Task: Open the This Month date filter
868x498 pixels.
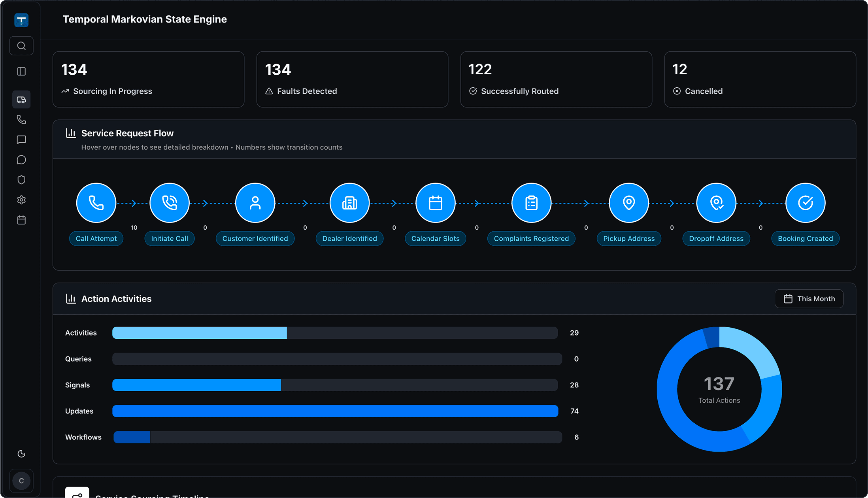Action: [809, 298]
